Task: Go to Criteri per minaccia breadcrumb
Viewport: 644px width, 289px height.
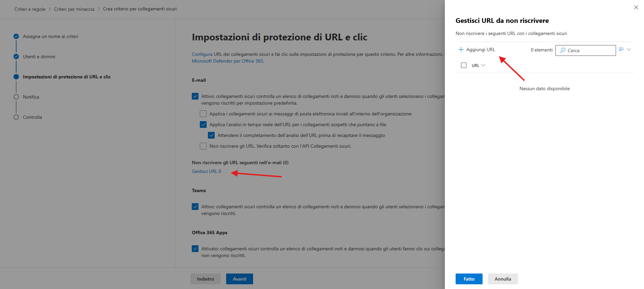Action: pos(74,9)
